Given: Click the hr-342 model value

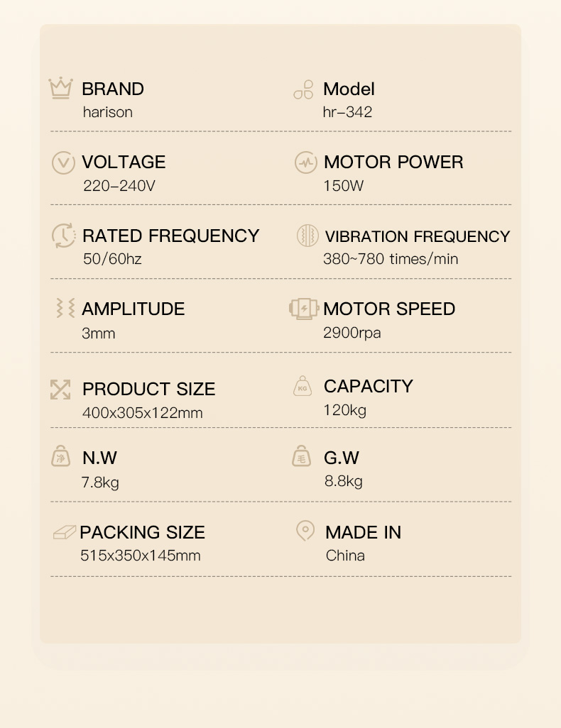Looking at the screenshot, I should tap(348, 112).
